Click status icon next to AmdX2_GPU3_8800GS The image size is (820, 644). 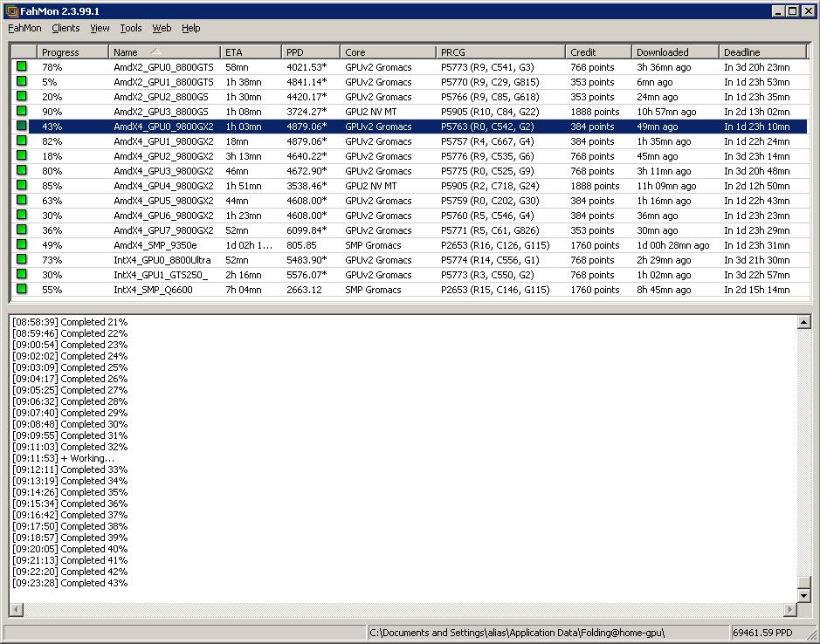pos(22,111)
